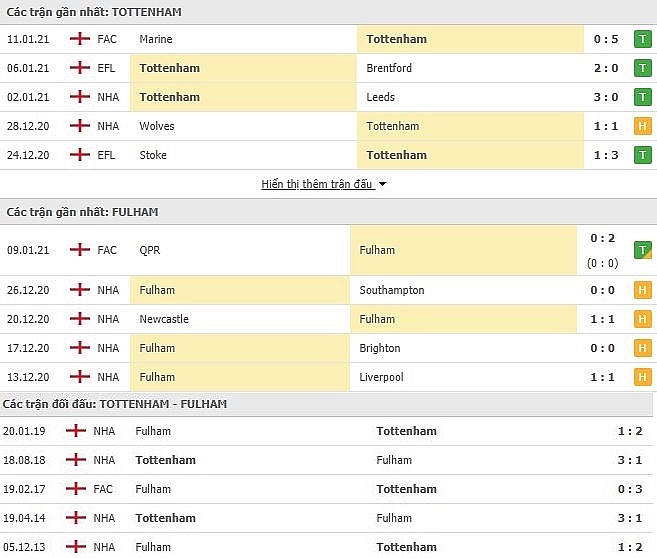This screenshot has width=657, height=558.
Task: Open the Newcastle team link
Action: 164,320
